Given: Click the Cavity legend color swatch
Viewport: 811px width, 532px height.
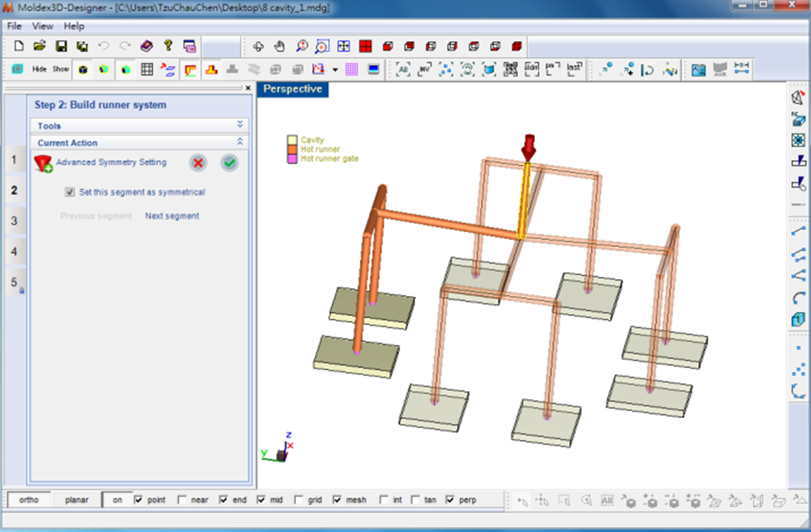Looking at the screenshot, I should click(x=292, y=139).
